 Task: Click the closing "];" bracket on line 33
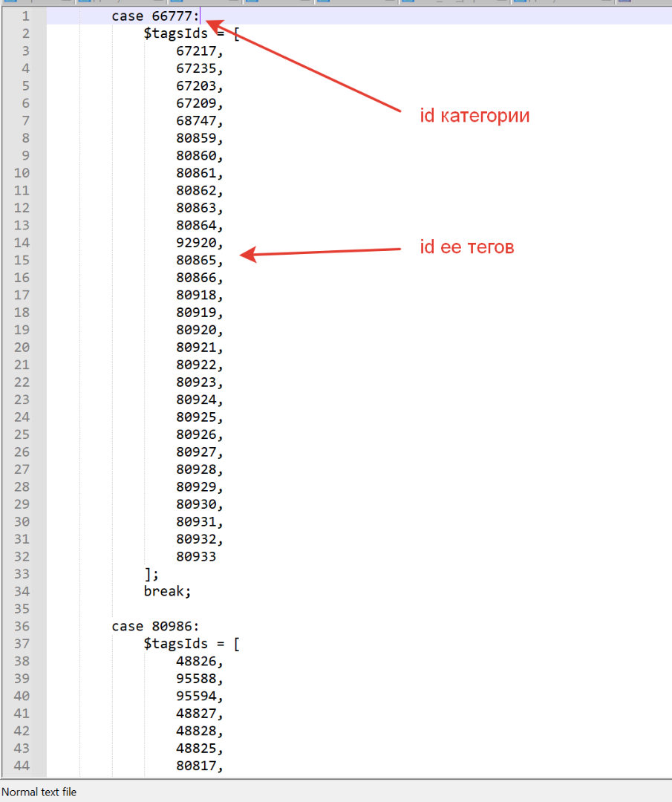151,574
